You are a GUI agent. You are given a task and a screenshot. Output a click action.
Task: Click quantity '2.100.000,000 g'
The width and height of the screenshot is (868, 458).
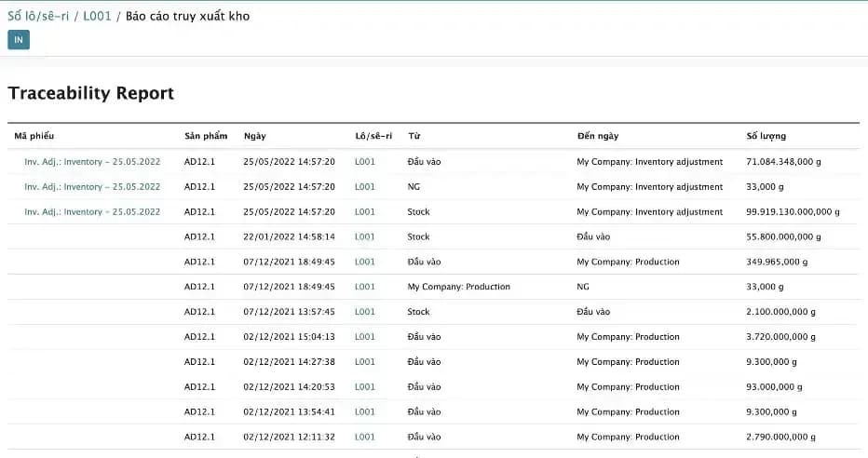tap(780, 312)
